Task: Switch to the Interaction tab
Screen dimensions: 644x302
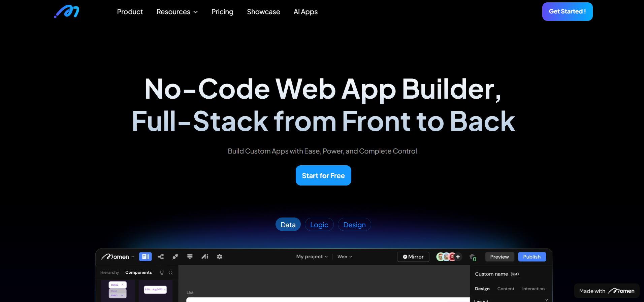Action: pos(533,289)
